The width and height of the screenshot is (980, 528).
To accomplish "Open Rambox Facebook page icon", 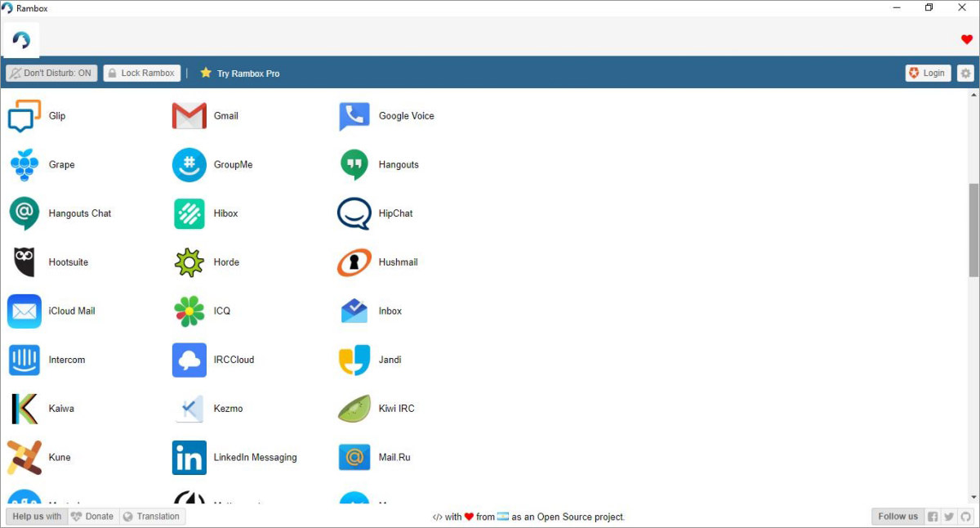I will (x=933, y=517).
